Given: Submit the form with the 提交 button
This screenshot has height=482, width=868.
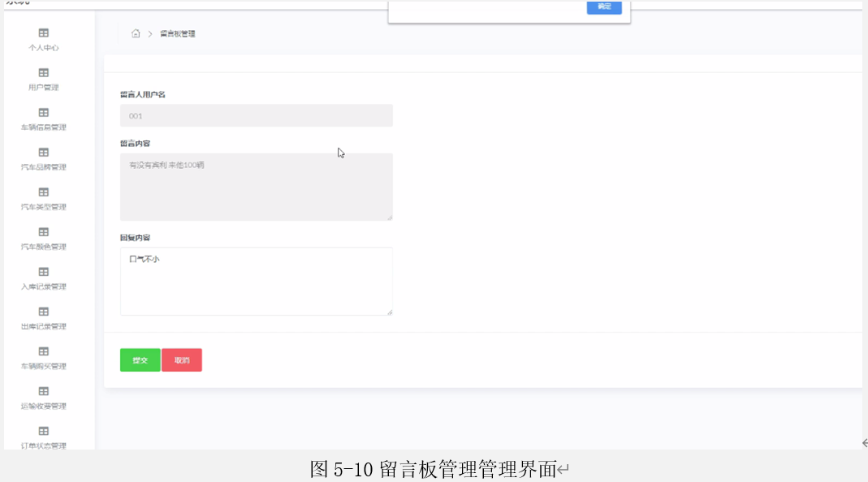Looking at the screenshot, I should (140, 359).
